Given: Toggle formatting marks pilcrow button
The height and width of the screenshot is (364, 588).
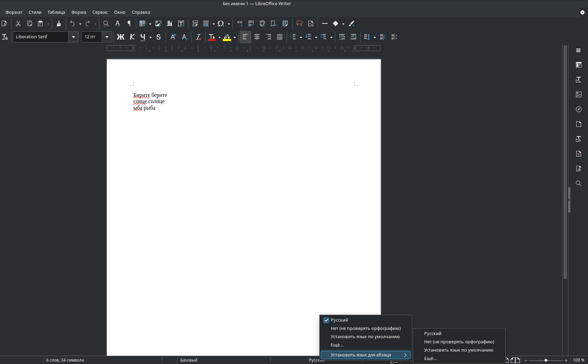Looking at the screenshot, I should 129,23.
